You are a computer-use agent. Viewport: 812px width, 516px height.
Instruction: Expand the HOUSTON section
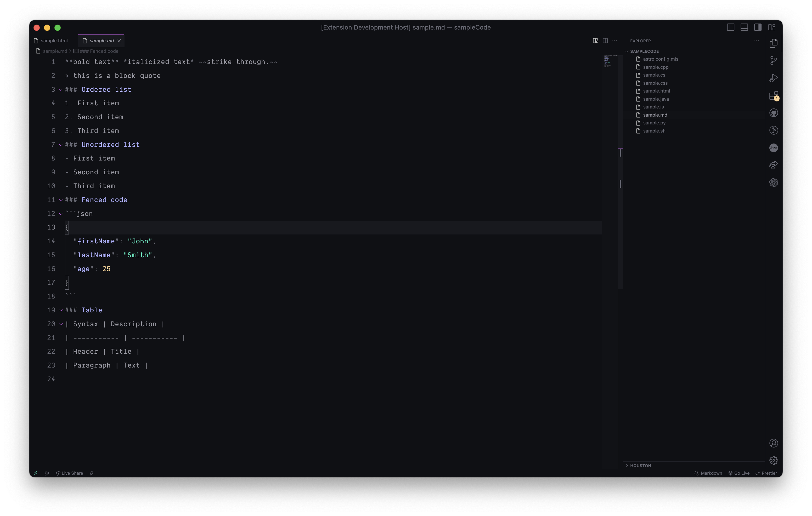[x=640, y=466]
